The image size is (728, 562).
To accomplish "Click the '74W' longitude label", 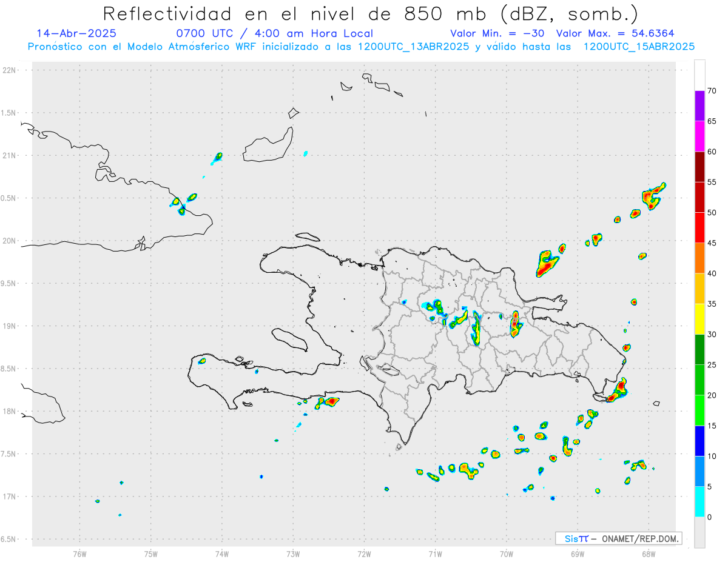I will 221,554.
